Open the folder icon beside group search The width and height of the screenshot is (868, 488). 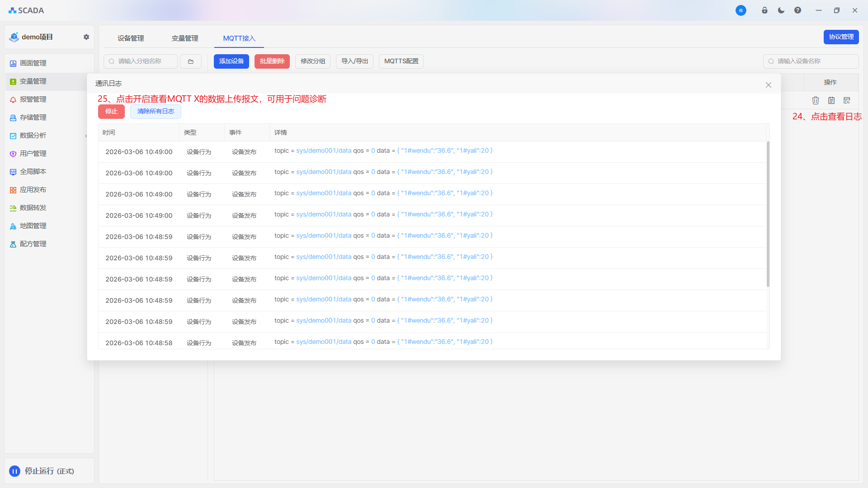pos(191,61)
